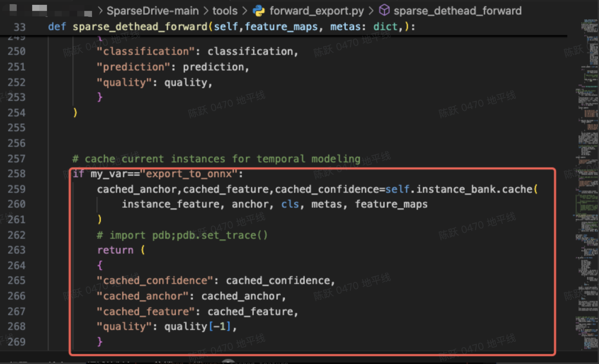Viewport: 599px width, 364px height.
Task: Place cursor on "cached_confidence" key on line 265
Action: click(155, 281)
